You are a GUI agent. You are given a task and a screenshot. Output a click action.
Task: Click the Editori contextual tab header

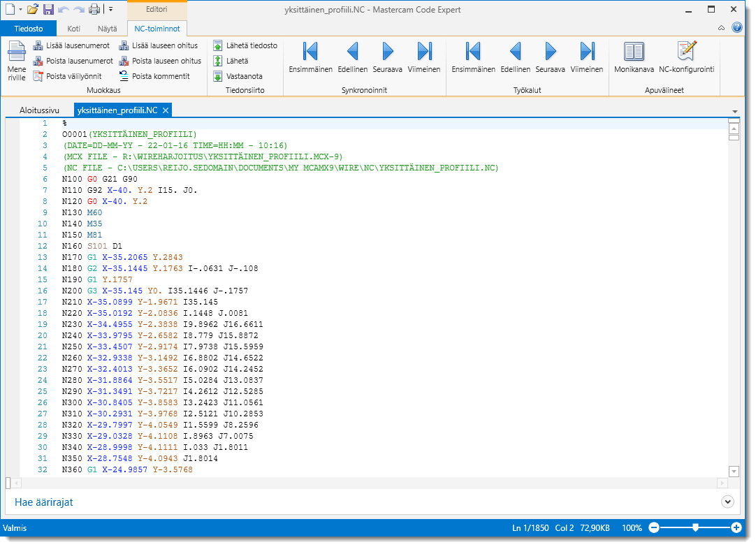(x=157, y=9)
